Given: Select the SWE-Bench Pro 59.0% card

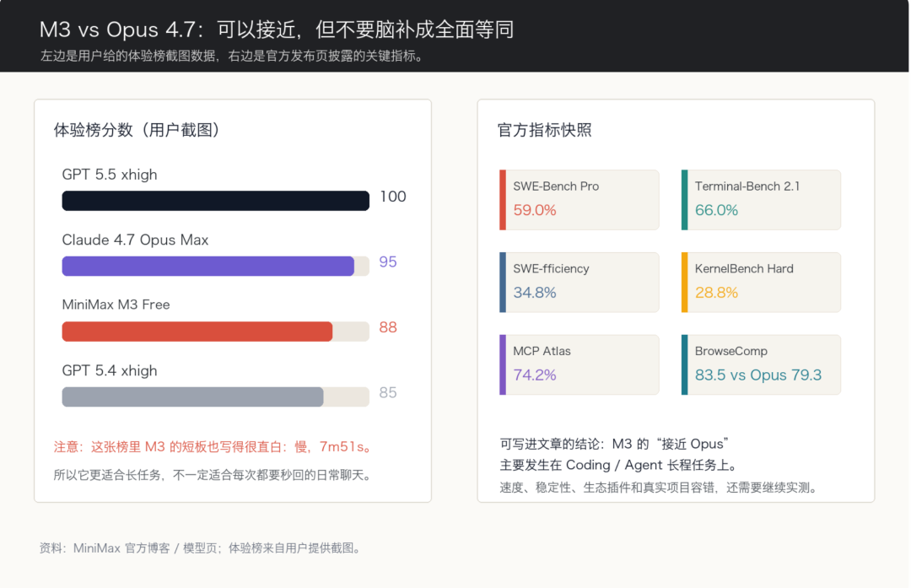Looking at the screenshot, I should point(579,200).
